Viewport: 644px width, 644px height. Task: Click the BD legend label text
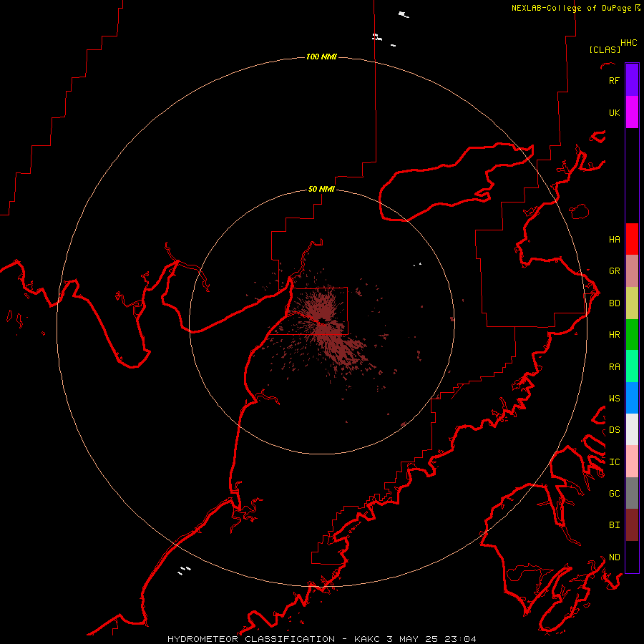click(615, 303)
